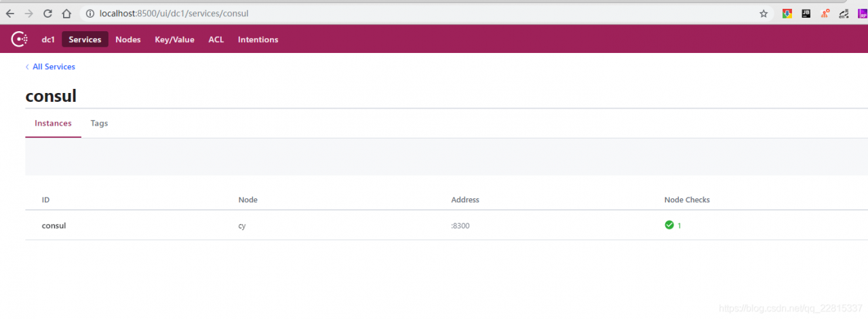Click the consul service page heading
This screenshot has height=319, width=868.
click(51, 96)
